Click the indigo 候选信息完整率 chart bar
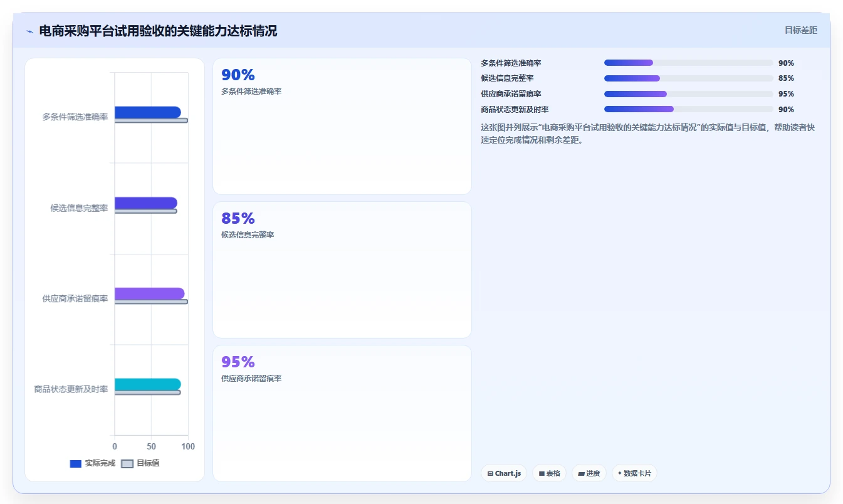The height and width of the screenshot is (504, 843). [x=146, y=203]
